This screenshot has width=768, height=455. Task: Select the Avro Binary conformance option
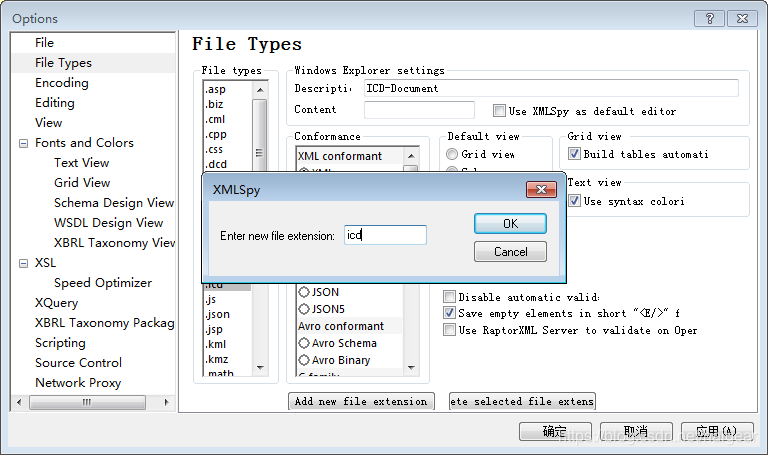(x=304, y=360)
